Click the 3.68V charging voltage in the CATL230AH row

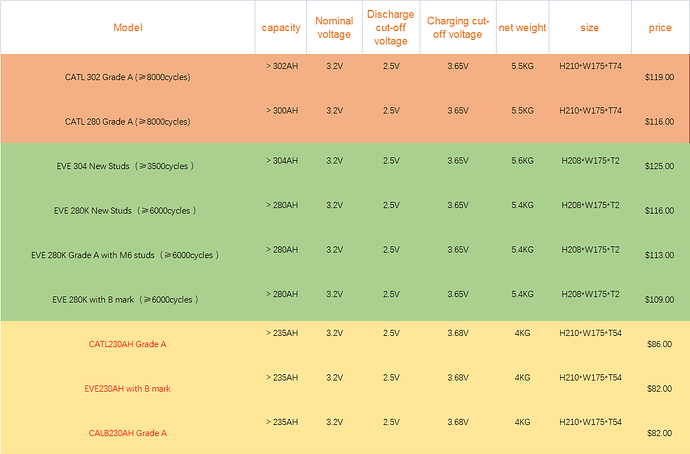coord(458,333)
